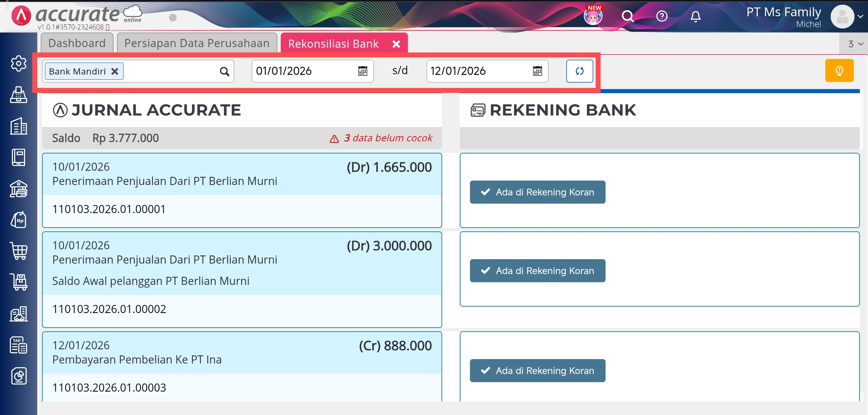Click the TAX module sidebar icon
The image size is (868, 415).
(x=19, y=345)
